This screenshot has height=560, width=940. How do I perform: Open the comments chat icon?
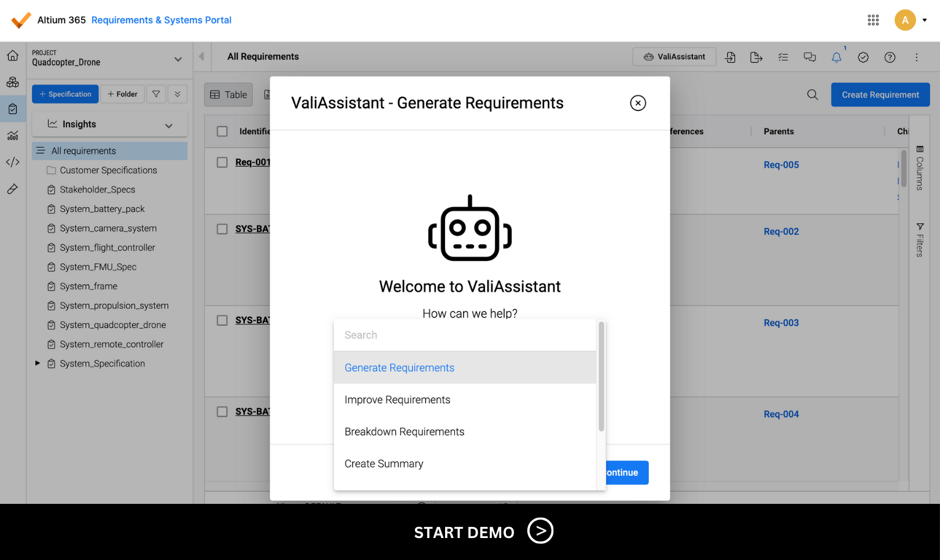810,57
